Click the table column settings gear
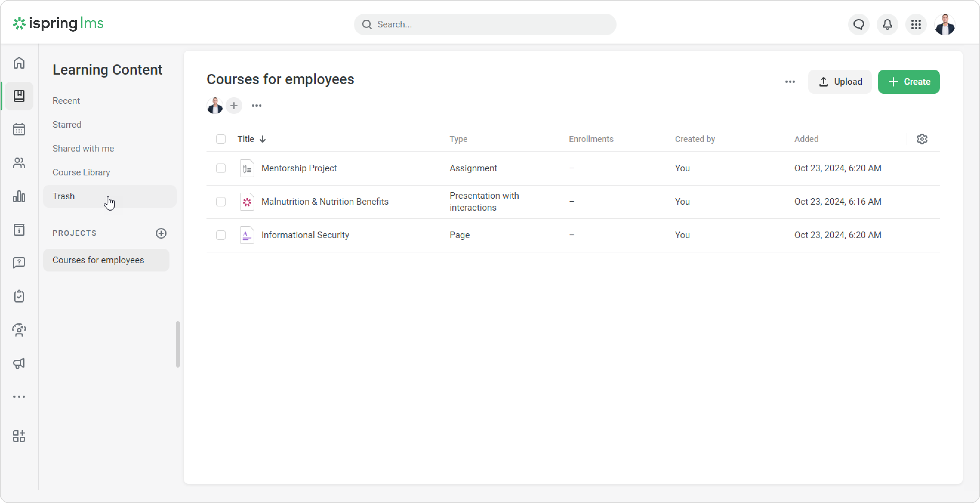Viewport: 980px width, 503px height. tap(922, 139)
